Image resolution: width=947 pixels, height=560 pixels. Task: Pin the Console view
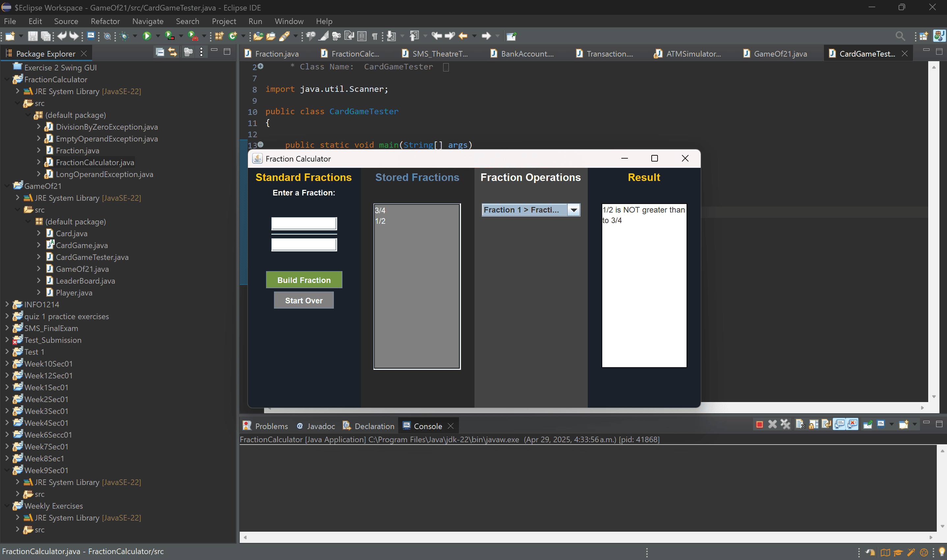pyautogui.click(x=868, y=424)
